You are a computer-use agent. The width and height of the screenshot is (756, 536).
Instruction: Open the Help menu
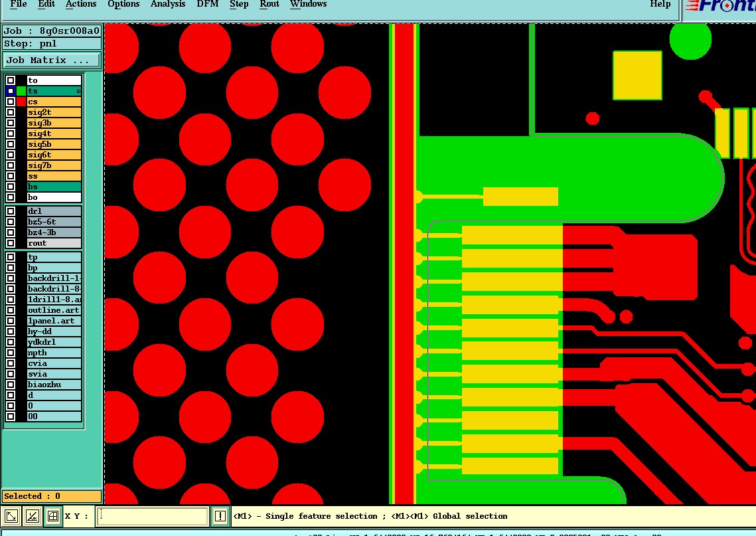point(660,5)
